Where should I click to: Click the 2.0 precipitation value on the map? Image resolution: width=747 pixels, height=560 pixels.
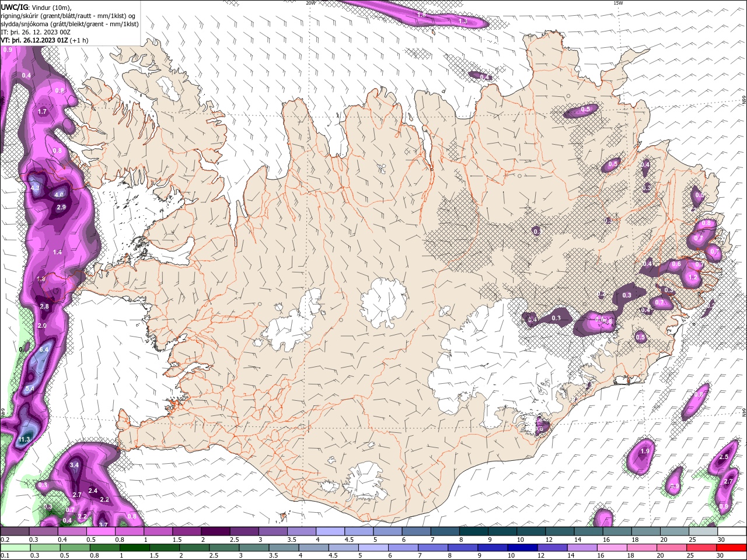click(41, 325)
